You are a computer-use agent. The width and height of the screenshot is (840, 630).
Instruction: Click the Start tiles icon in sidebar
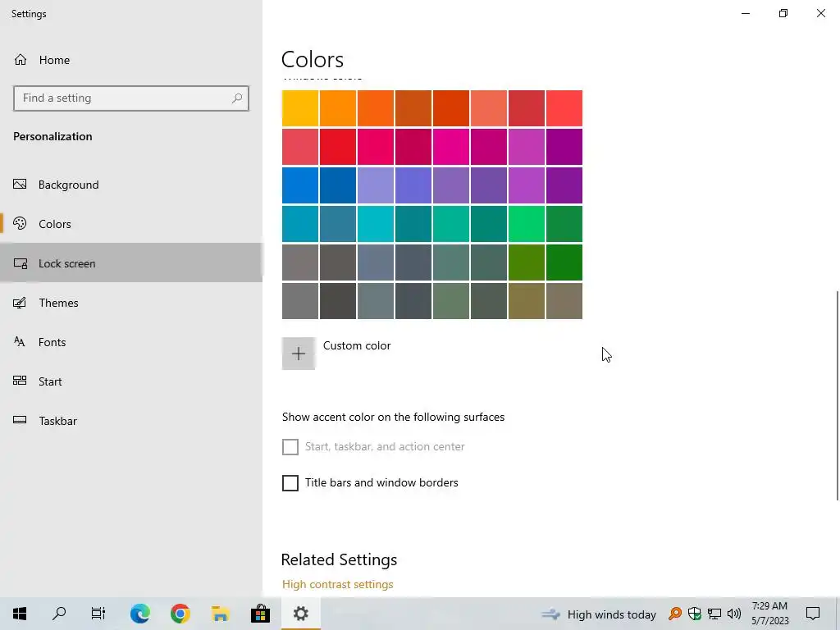click(20, 381)
